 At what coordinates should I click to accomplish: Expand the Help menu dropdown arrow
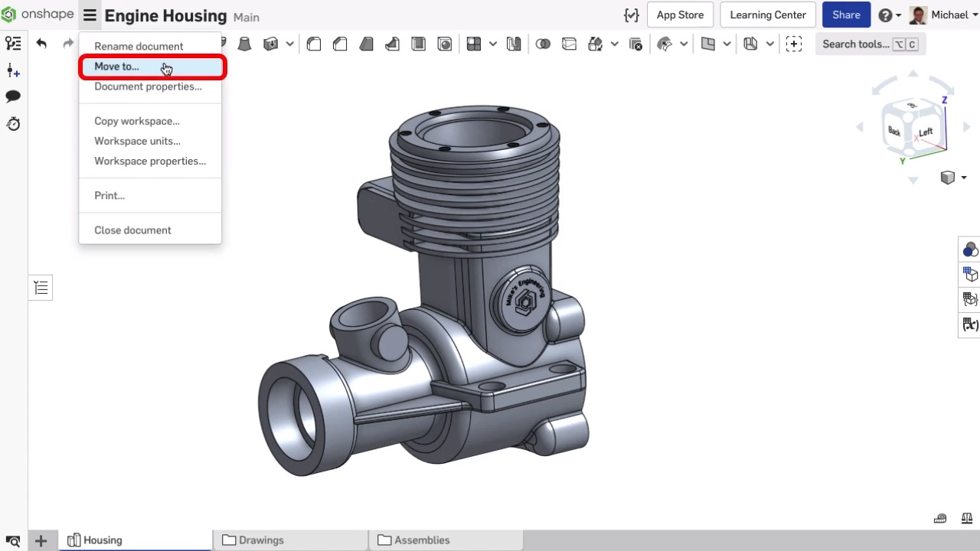897,15
